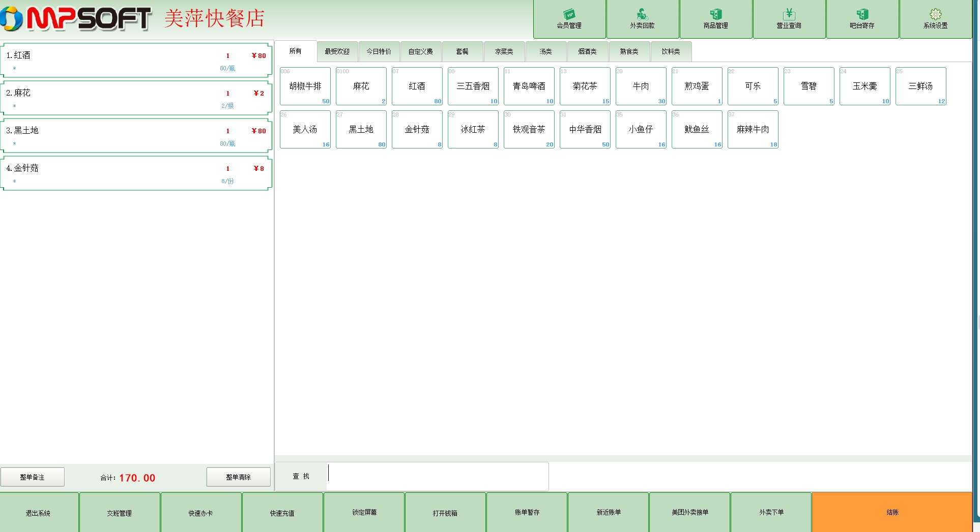Click the 整单备注 order note button
The image size is (980, 532).
pos(33,477)
